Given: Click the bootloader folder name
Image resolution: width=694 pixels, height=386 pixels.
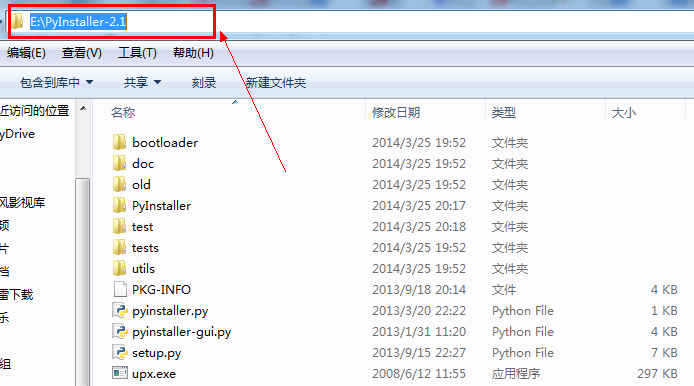Looking at the screenshot, I should click(x=165, y=143).
